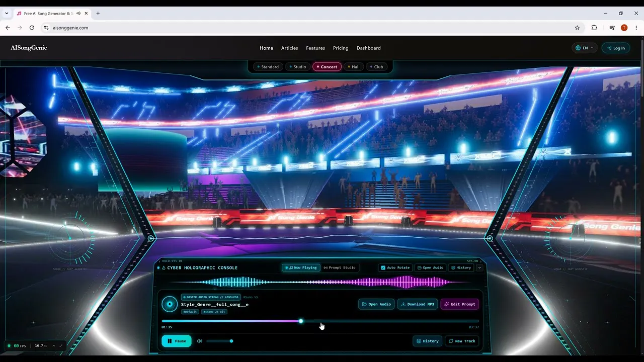Open the EN language dropdown
The width and height of the screenshot is (644, 362).
coord(585,48)
